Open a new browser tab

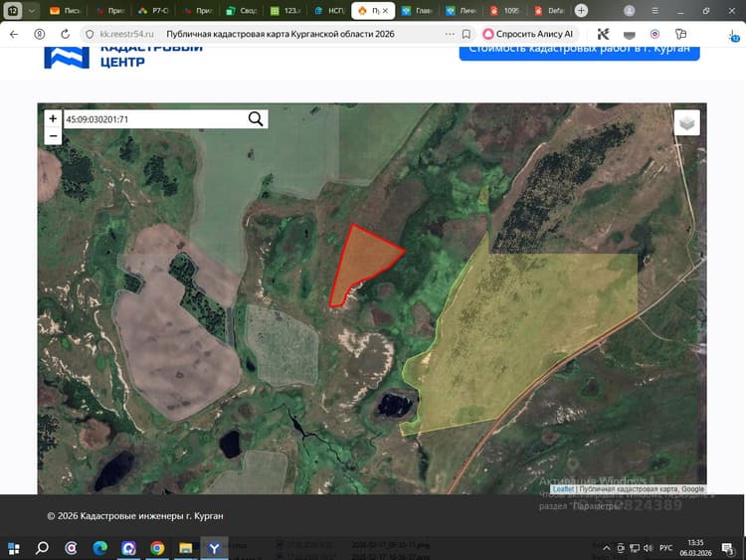point(581,11)
